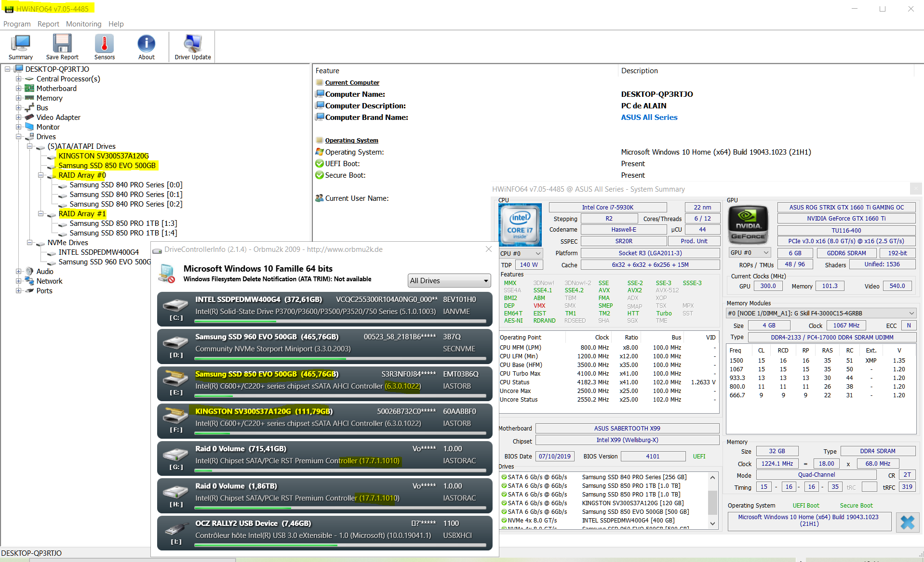
Task: Collapse the NVMe Drives node
Action: pyautogui.click(x=29, y=242)
